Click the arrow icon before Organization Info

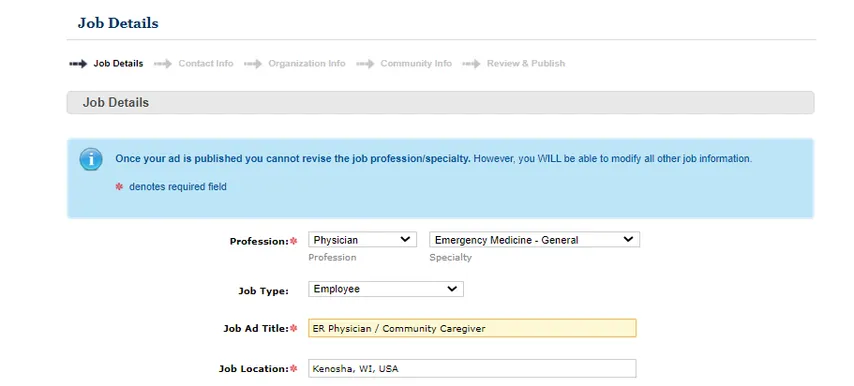[253, 64]
